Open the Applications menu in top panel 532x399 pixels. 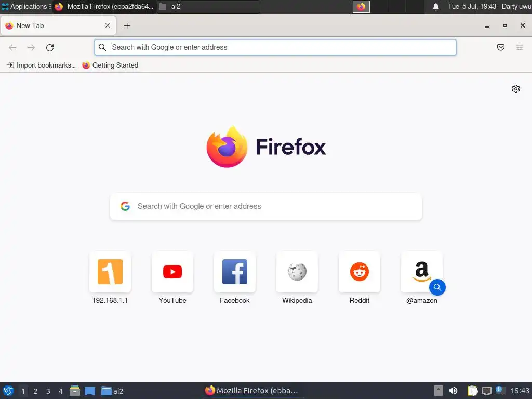[x=26, y=6]
